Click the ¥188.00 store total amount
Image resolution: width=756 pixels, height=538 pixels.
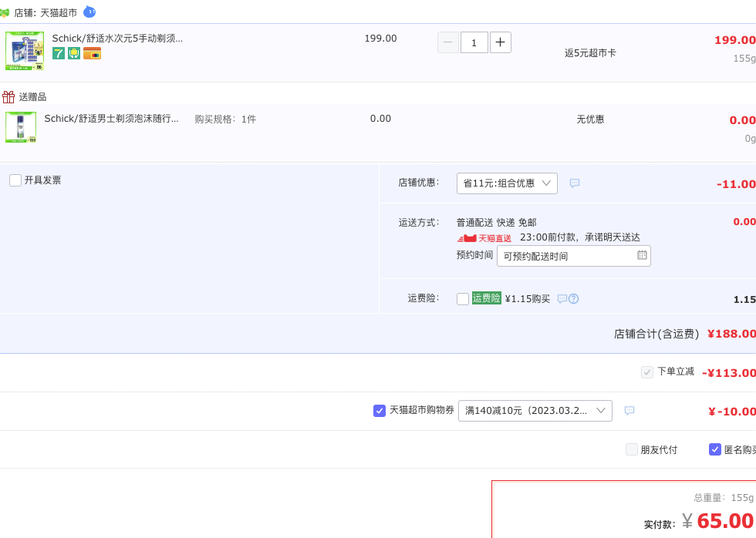pyautogui.click(x=731, y=334)
